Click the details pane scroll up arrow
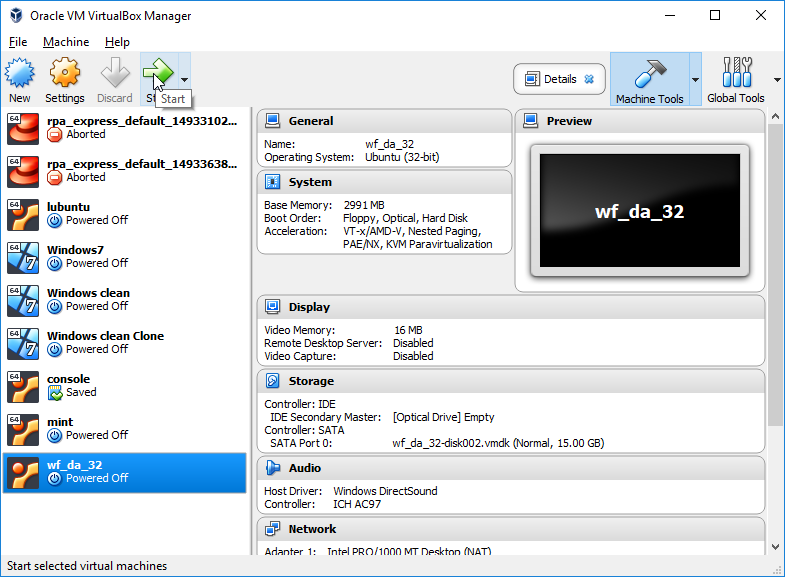This screenshot has width=785, height=577. coord(775,116)
